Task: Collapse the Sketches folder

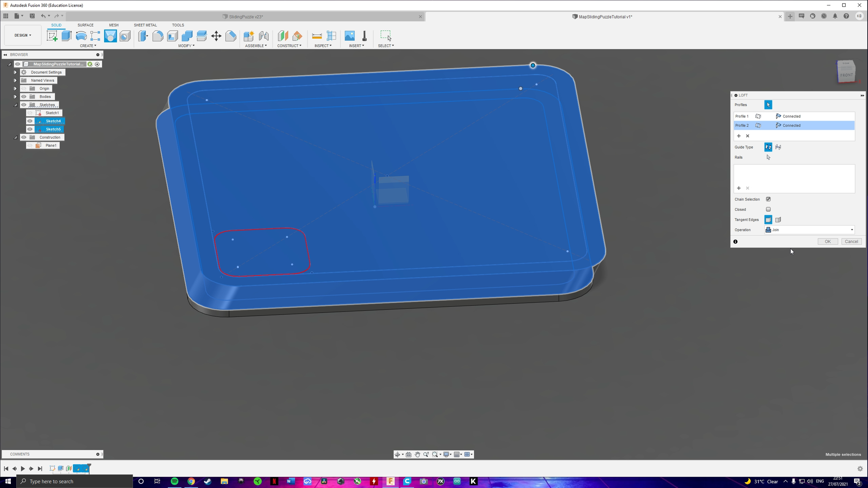Action: point(16,104)
